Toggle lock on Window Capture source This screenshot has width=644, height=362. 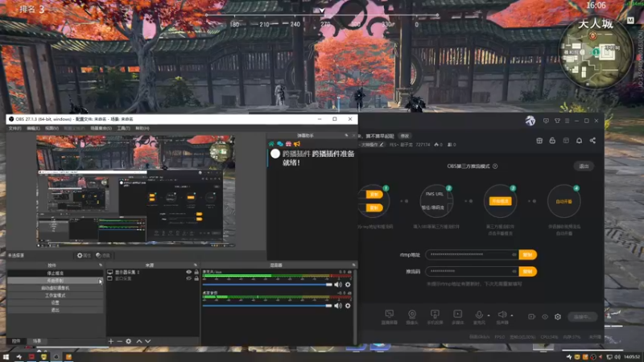coord(196,278)
